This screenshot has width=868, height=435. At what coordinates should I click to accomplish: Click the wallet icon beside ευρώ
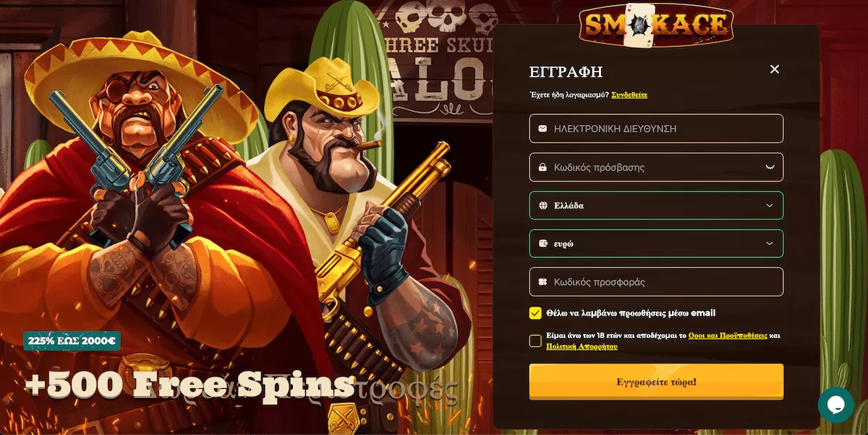tap(542, 244)
